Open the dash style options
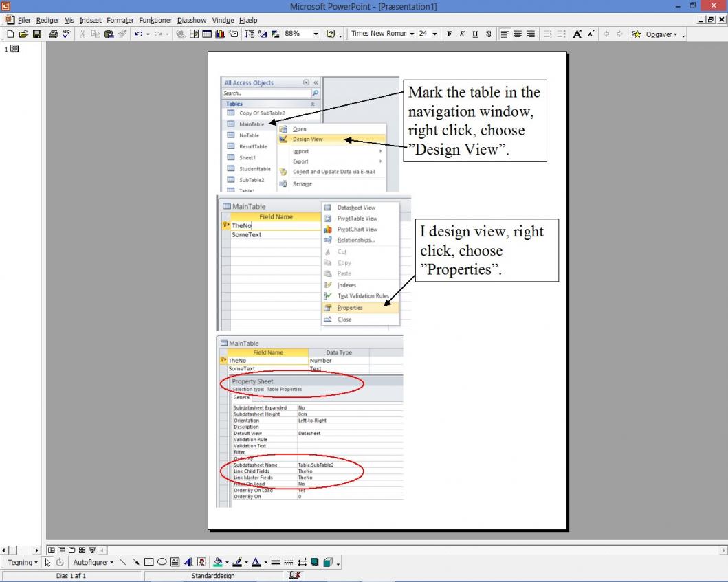The image size is (728, 582). coord(288,562)
